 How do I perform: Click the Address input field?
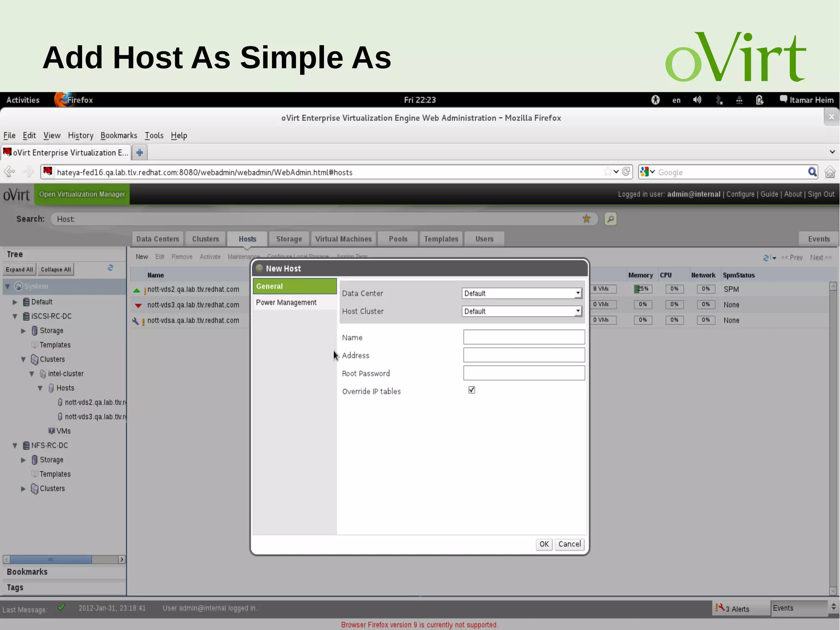524,355
